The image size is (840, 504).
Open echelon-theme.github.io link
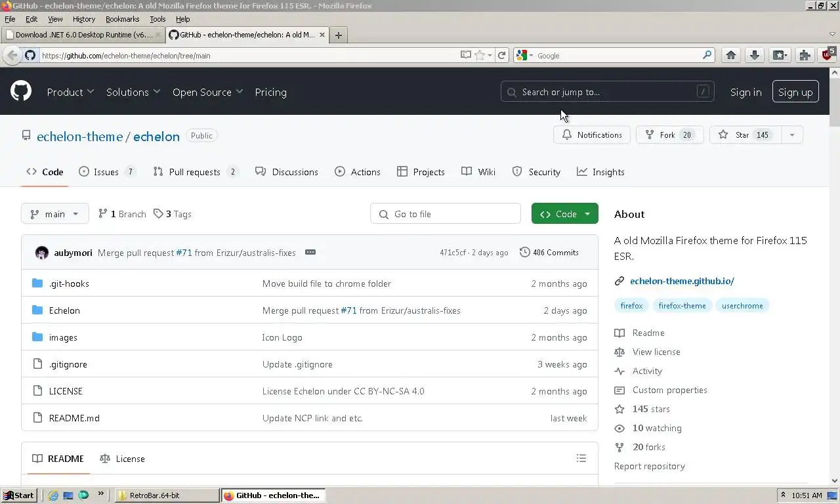pos(682,281)
